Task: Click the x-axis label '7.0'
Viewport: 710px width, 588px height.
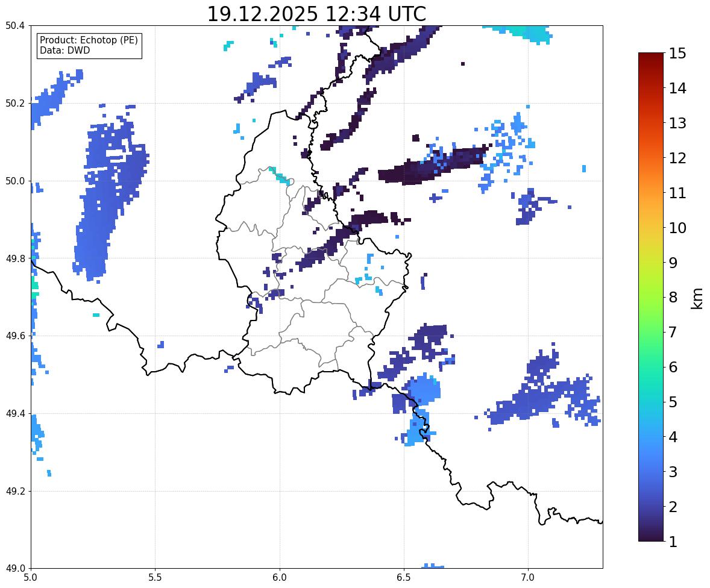Action: click(528, 578)
